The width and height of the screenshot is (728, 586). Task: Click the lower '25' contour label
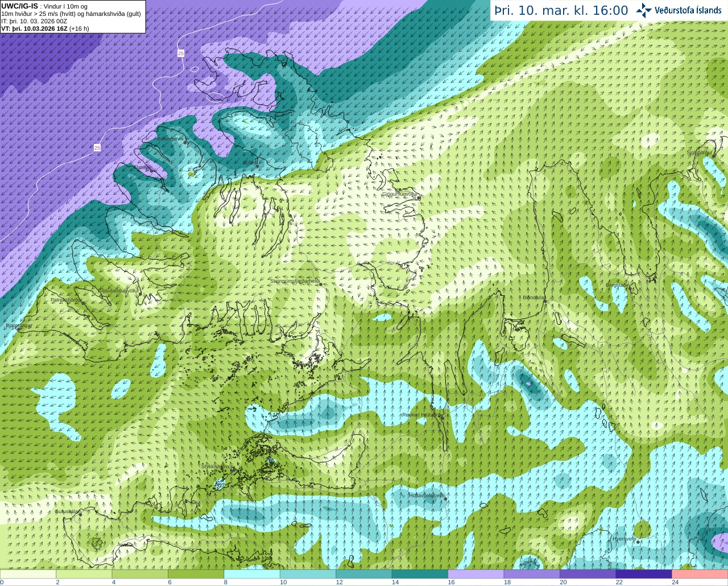pyautogui.click(x=97, y=147)
